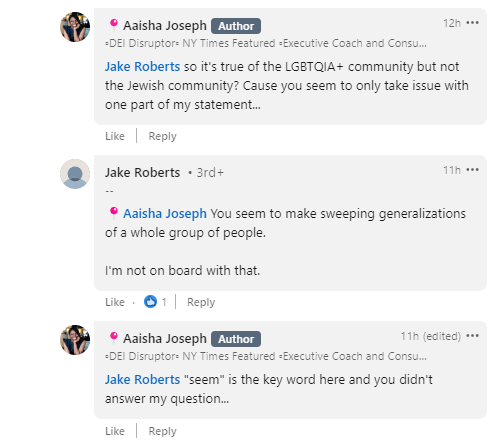Like the first comment about LGBTQIA+ community
Image resolution: width=498 pixels, height=446 pixels.
[115, 136]
